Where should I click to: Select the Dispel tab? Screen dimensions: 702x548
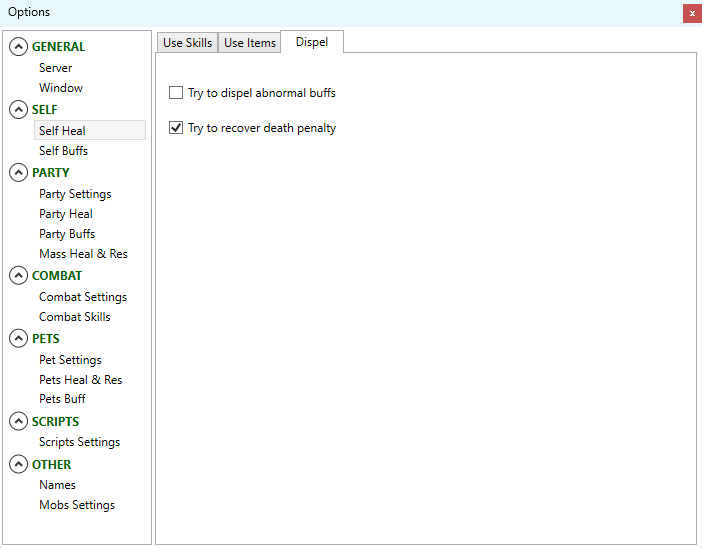click(x=312, y=42)
